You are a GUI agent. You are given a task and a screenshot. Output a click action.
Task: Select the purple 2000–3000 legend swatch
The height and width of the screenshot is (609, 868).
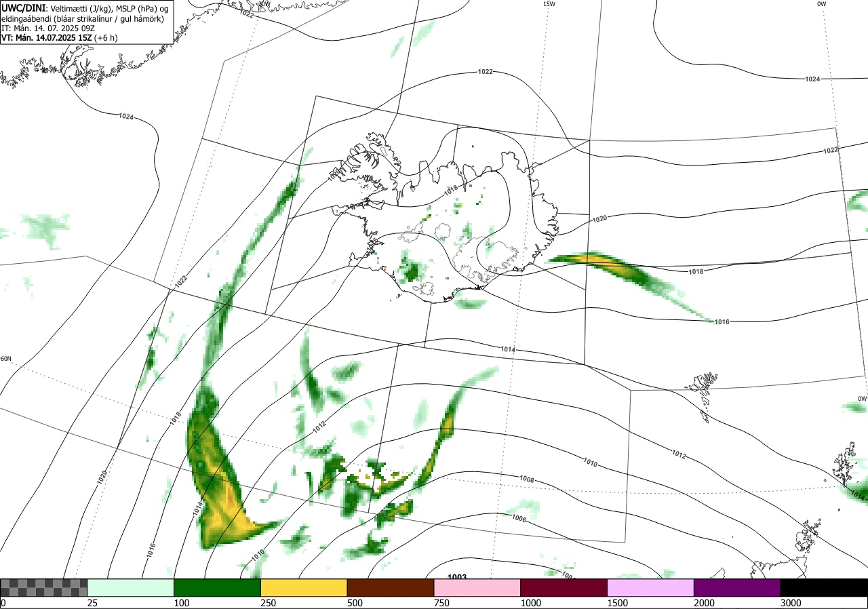(x=737, y=587)
